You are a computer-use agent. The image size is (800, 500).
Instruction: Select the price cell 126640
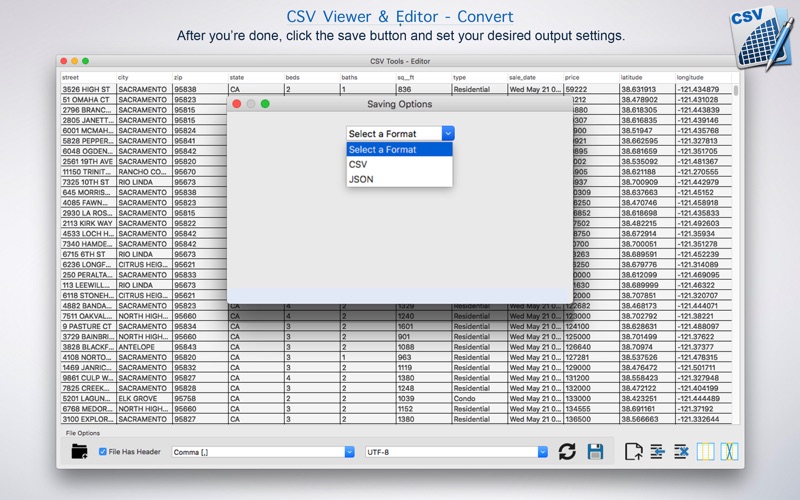(x=591, y=347)
